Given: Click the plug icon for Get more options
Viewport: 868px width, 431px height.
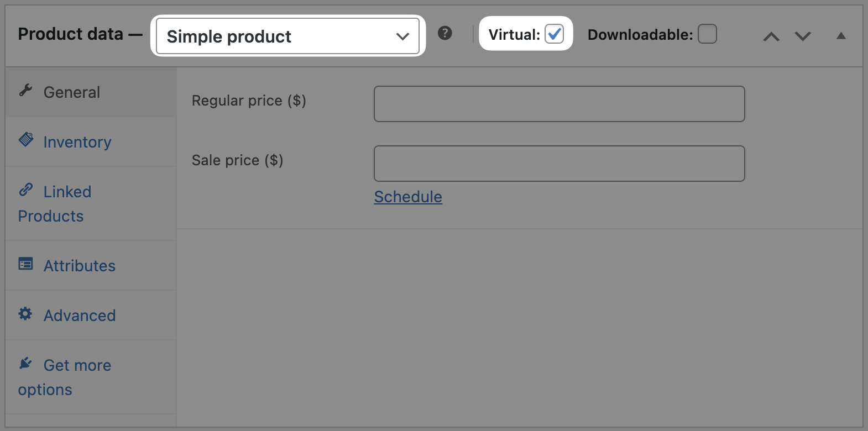Looking at the screenshot, I should pyautogui.click(x=25, y=363).
